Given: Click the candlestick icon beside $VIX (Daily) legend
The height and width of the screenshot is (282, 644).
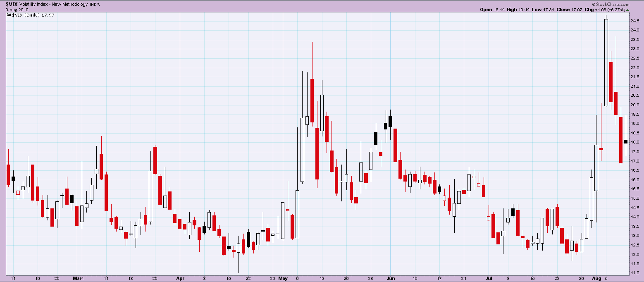Looking at the screenshot, I should 8,15.
